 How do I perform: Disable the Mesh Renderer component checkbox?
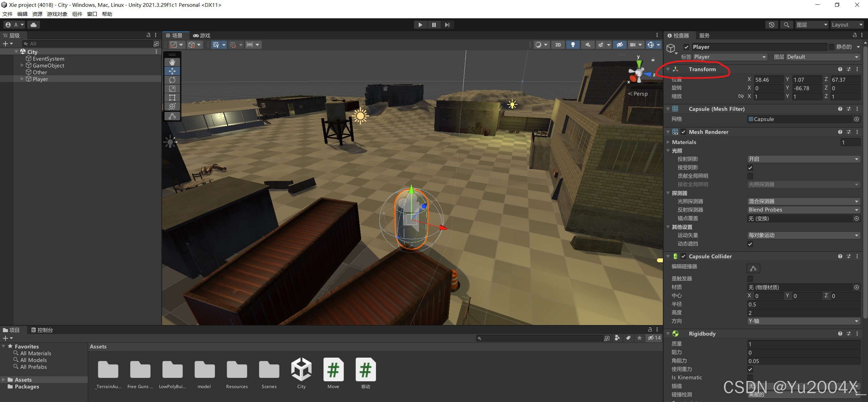coord(684,132)
